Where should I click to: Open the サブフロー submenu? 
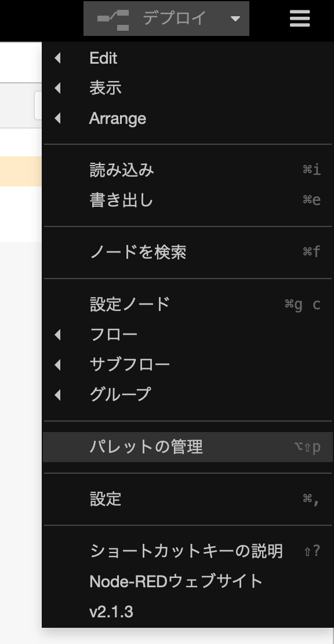(187, 364)
